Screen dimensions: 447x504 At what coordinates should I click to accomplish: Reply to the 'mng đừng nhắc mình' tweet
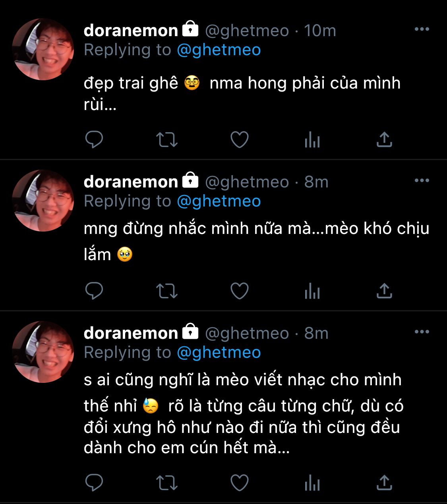point(94,291)
